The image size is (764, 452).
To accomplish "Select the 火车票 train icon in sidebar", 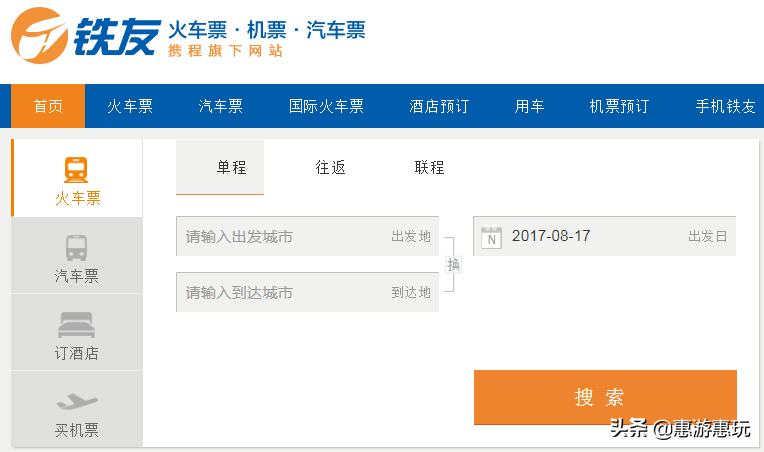I will click(x=77, y=168).
